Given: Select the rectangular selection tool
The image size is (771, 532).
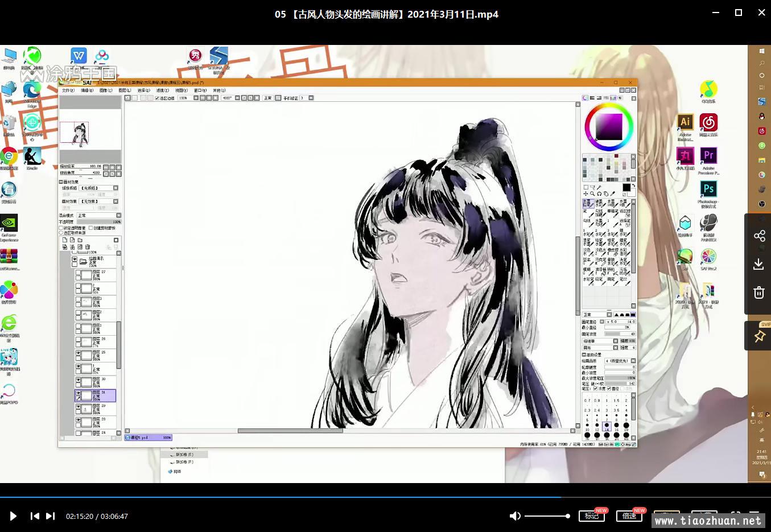Looking at the screenshot, I should click(586, 187).
